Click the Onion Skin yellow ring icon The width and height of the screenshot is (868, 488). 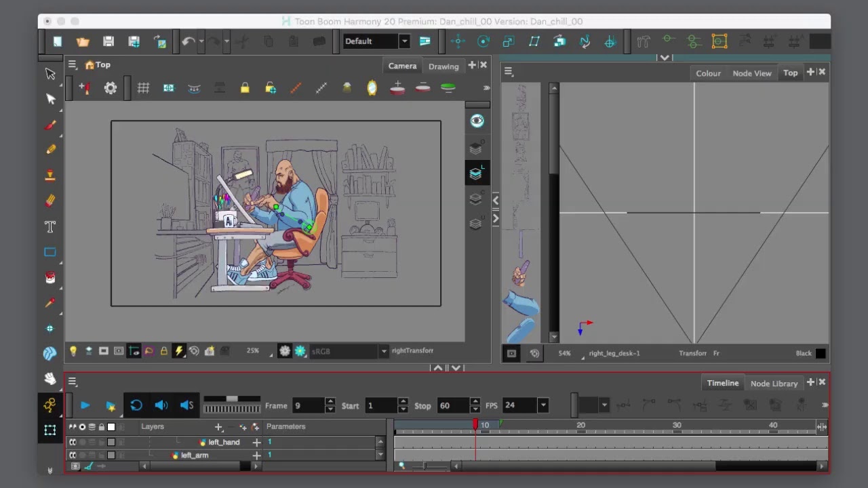tap(372, 87)
